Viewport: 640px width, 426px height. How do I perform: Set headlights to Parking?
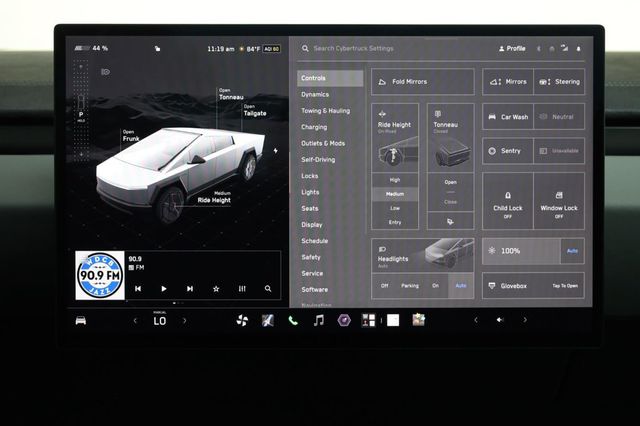click(x=410, y=286)
